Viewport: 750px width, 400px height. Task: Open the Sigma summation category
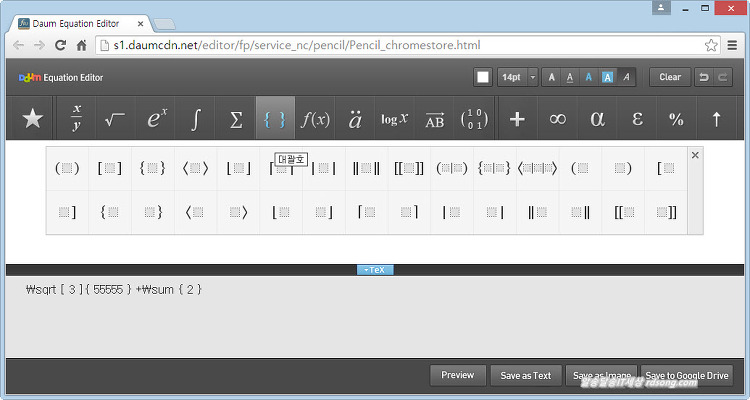[236, 119]
